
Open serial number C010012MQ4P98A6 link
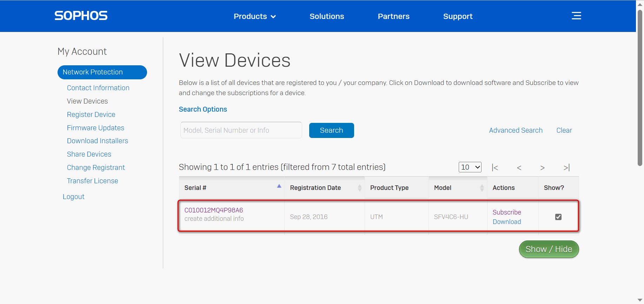(x=213, y=210)
